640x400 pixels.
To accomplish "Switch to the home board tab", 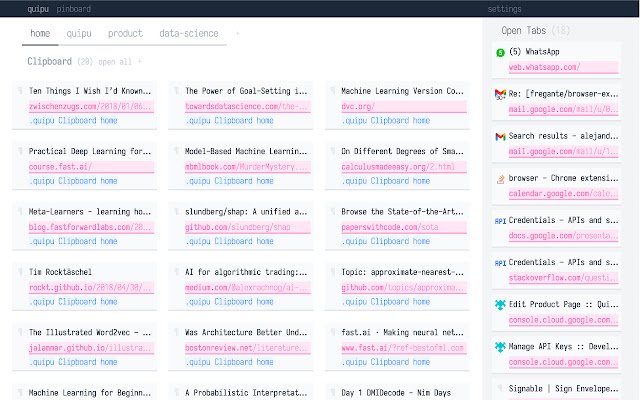I will [x=40, y=33].
